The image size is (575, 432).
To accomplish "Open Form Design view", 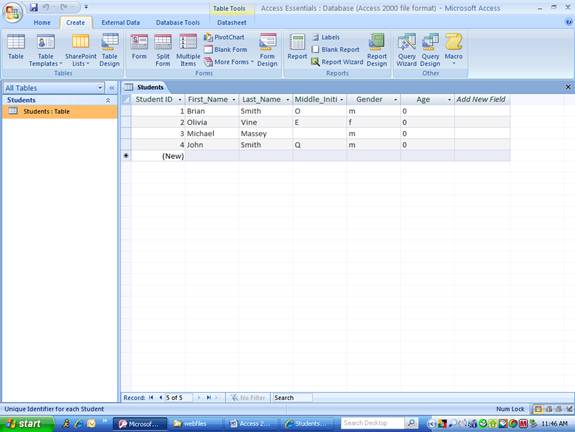I will pyautogui.click(x=267, y=50).
